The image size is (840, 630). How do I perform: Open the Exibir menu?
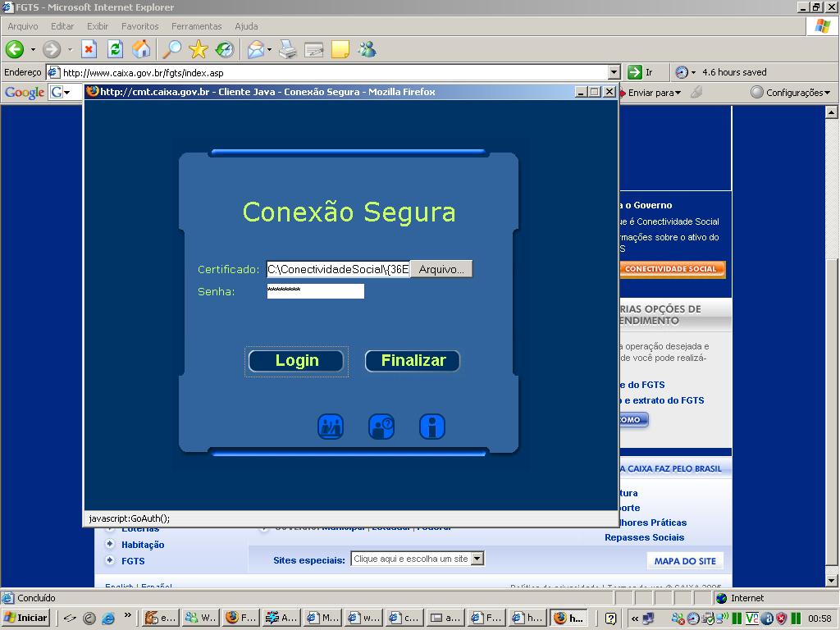pyautogui.click(x=98, y=26)
